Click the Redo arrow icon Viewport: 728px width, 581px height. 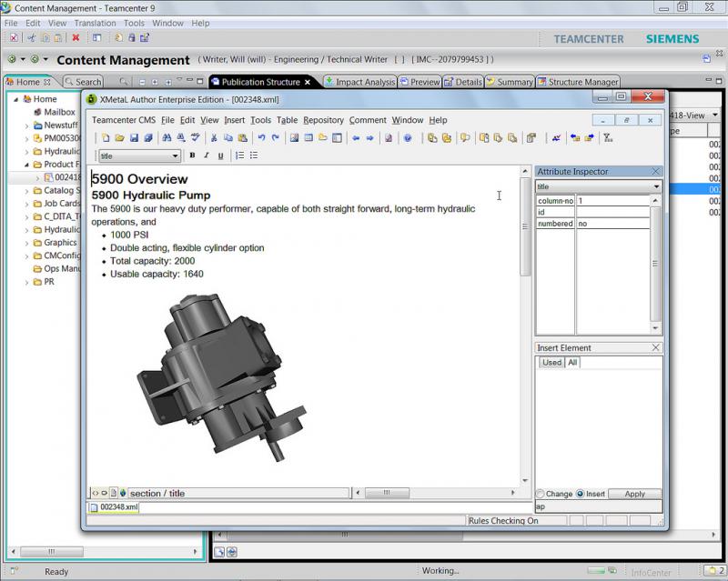(276, 138)
